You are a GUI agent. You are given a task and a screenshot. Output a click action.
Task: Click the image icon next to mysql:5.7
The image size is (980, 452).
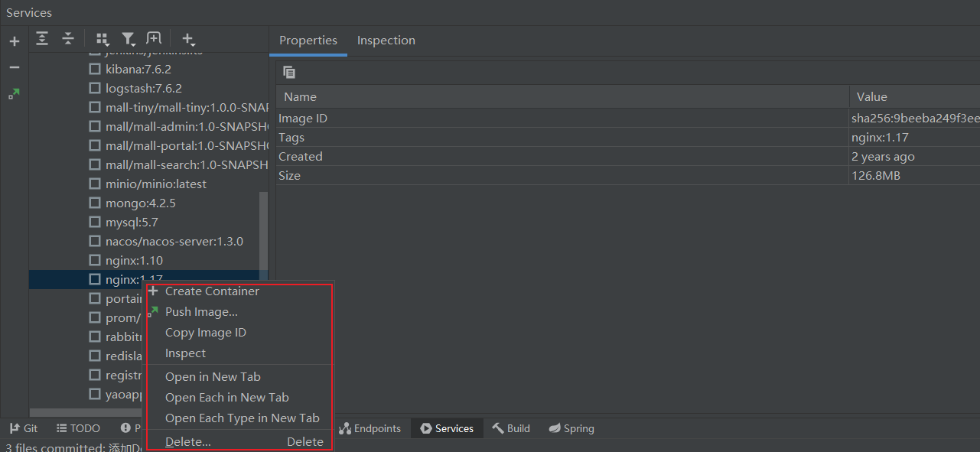[95, 222]
